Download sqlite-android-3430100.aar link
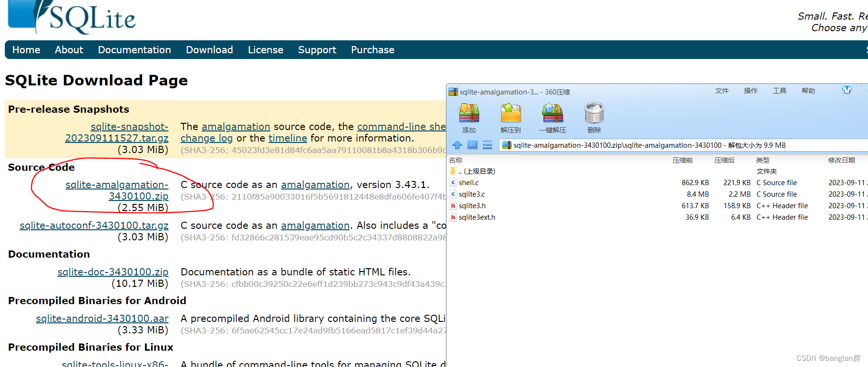 tap(102, 319)
